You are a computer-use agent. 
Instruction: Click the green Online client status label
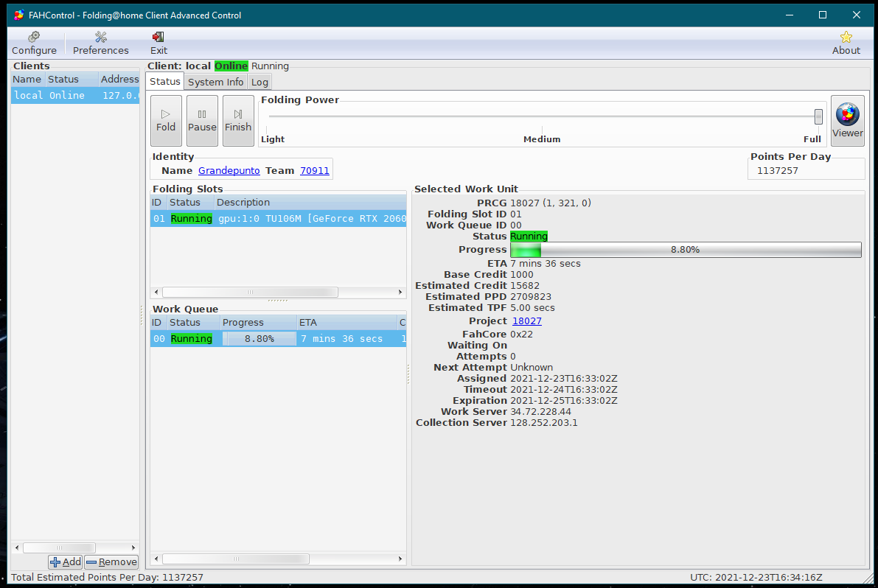point(231,66)
